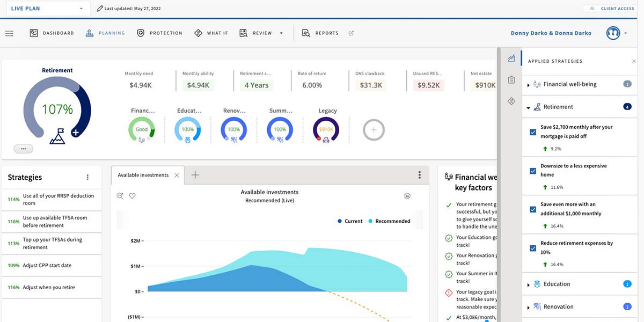Click the chart icon in the side rail
644x322 pixels.
tap(511, 58)
